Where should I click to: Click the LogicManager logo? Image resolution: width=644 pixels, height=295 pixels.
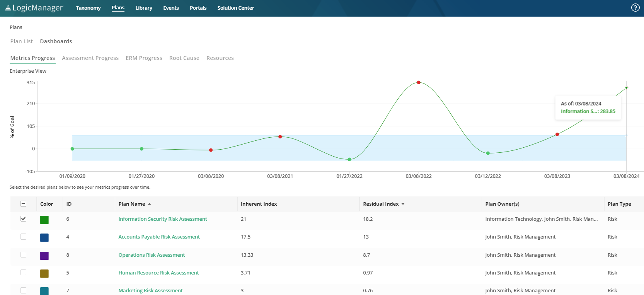point(34,8)
